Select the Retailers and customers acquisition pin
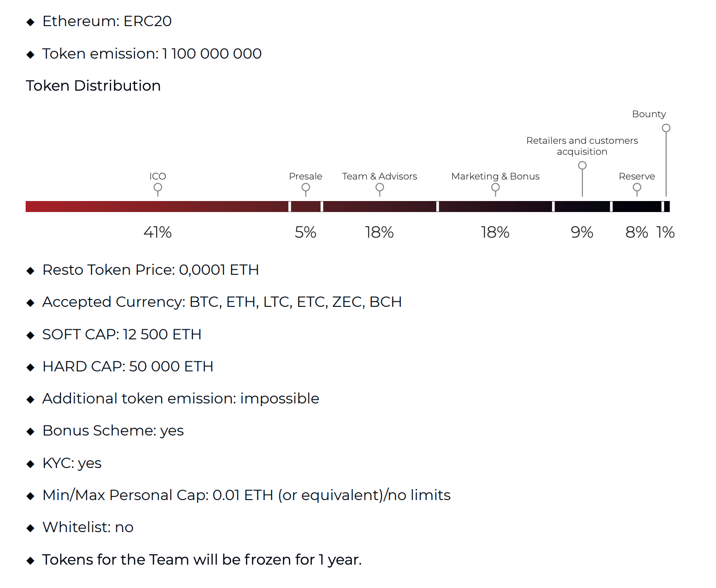 [x=582, y=165]
